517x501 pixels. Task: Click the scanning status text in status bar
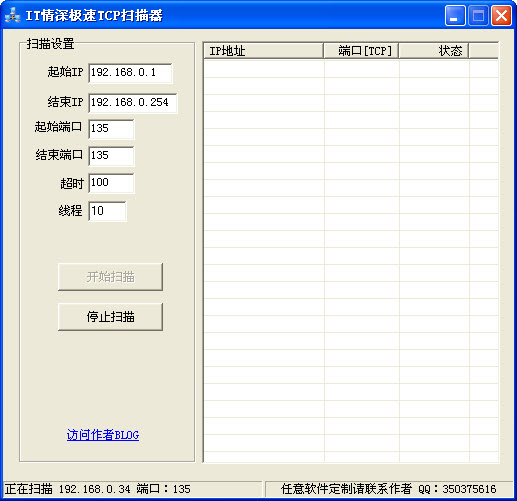(x=98, y=489)
